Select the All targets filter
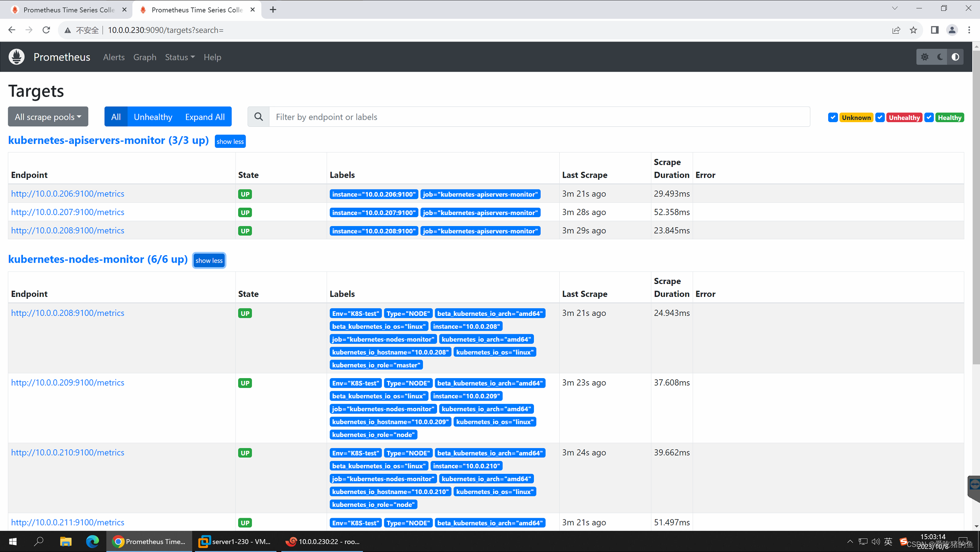 pos(116,117)
